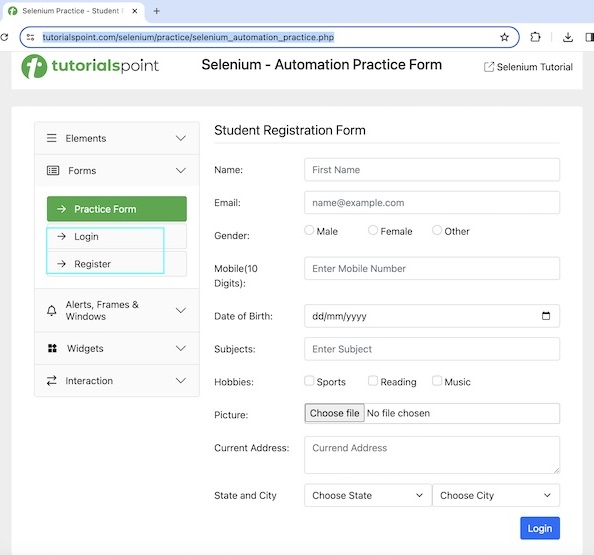Open the browser extensions puzzle icon

coord(535,37)
